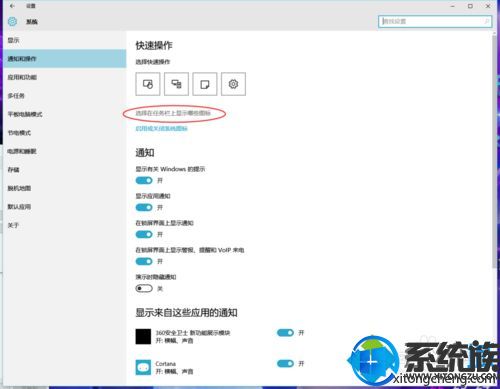Select the Note quick action tile

[205, 84]
